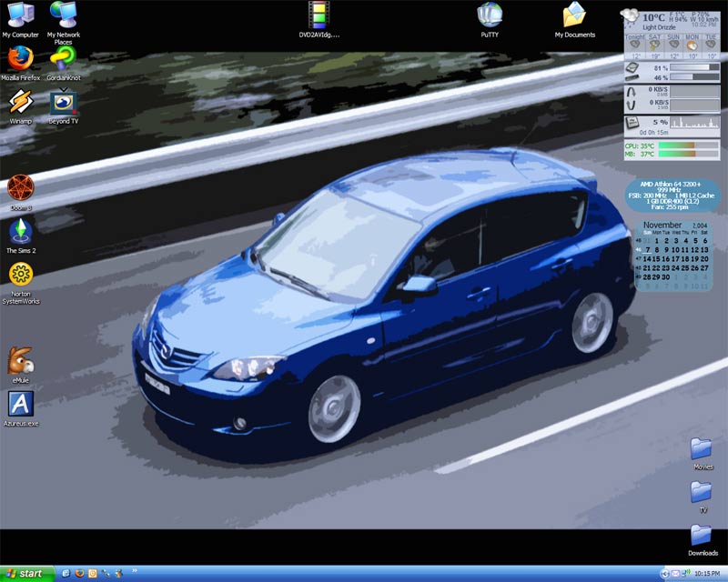Viewport: 728px width, 582px height.
Task: Open the PuTTY shortcut
Action: click(x=490, y=15)
